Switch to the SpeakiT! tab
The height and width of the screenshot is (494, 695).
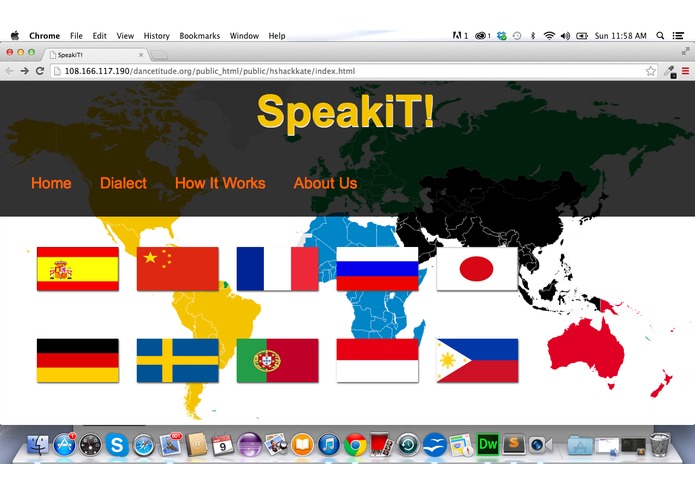(x=95, y=55)
